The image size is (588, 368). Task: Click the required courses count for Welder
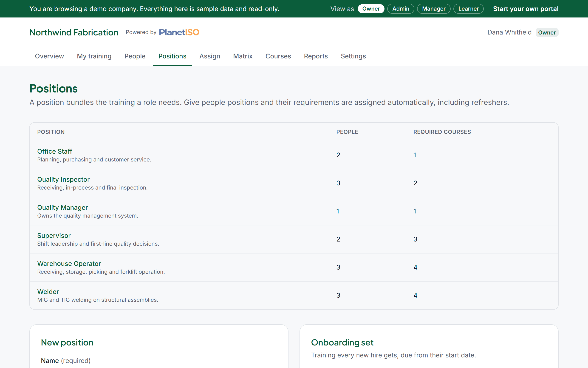click(415, 295)
